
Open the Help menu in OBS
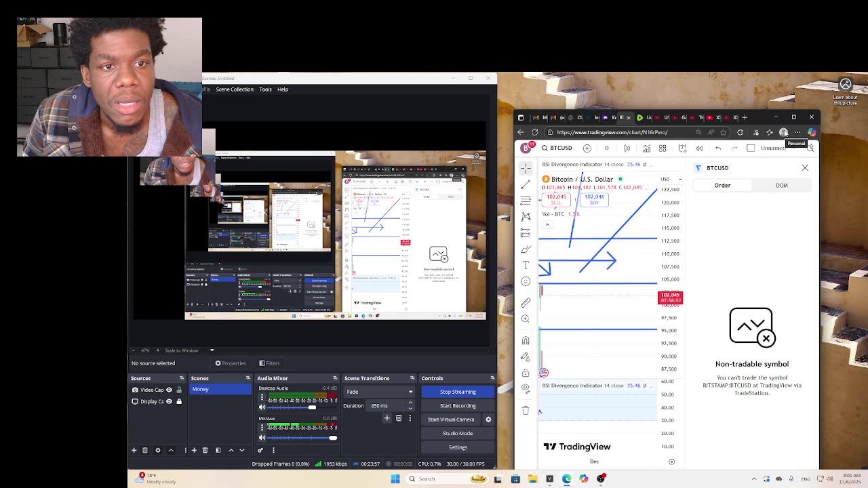coord(283,89)
